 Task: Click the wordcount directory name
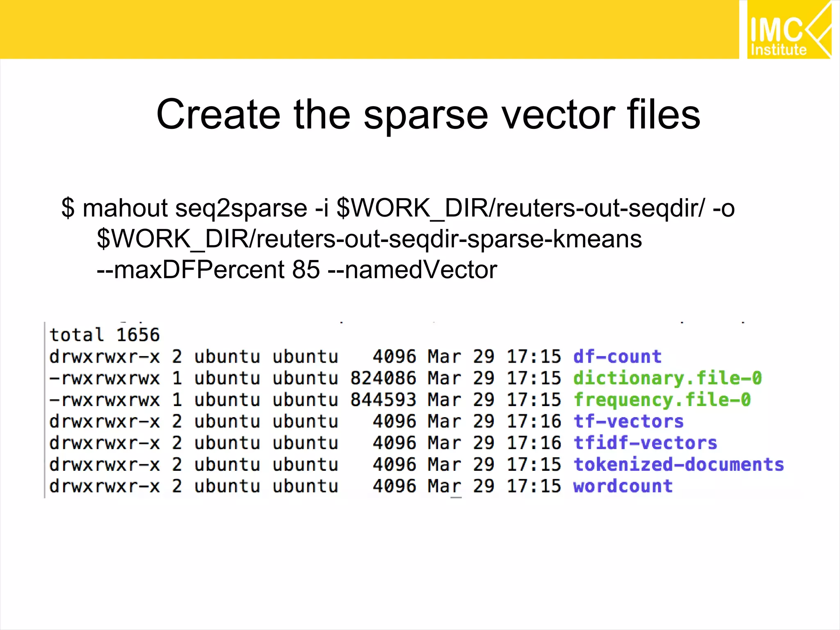click(x=623, y=486)
